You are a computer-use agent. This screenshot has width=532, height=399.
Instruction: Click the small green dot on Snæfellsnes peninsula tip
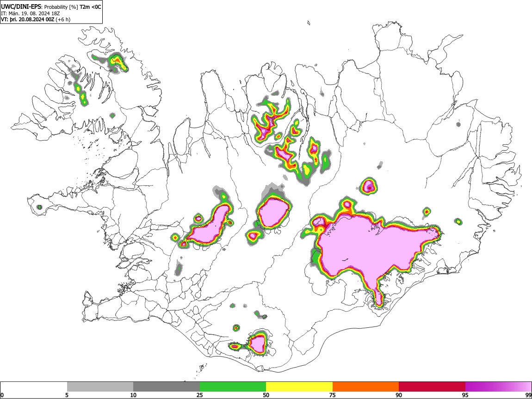39,207
